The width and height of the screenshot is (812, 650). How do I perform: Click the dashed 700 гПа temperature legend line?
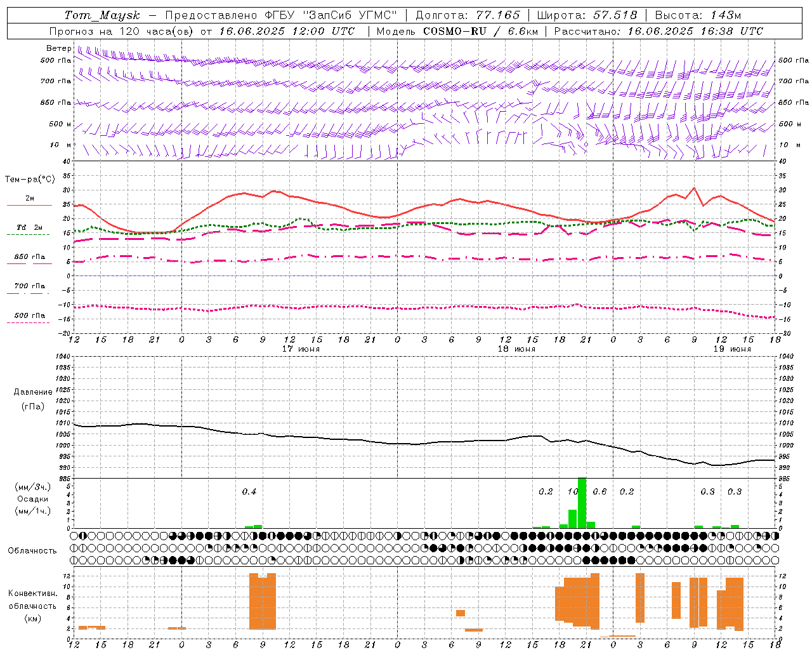29,293
